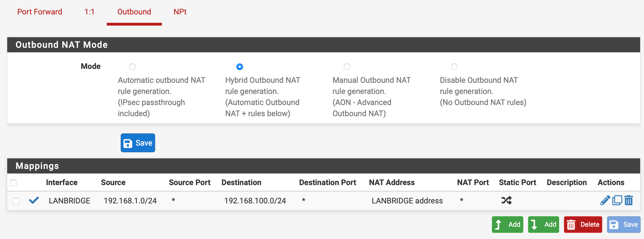644x239 pixels.
Task: Select Automatic outbound NAT mode radio
Action: pos(132,67)
